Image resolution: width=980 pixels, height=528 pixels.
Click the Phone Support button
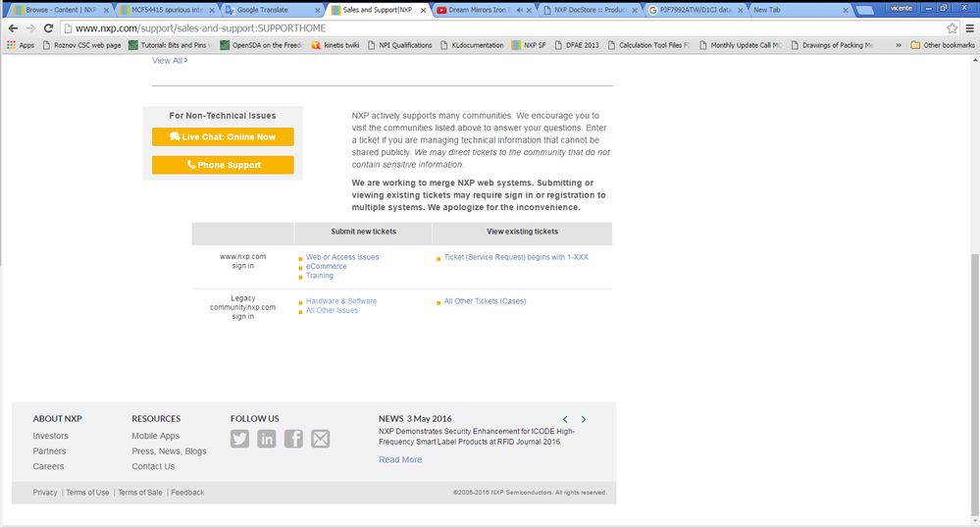click(223, 165)
